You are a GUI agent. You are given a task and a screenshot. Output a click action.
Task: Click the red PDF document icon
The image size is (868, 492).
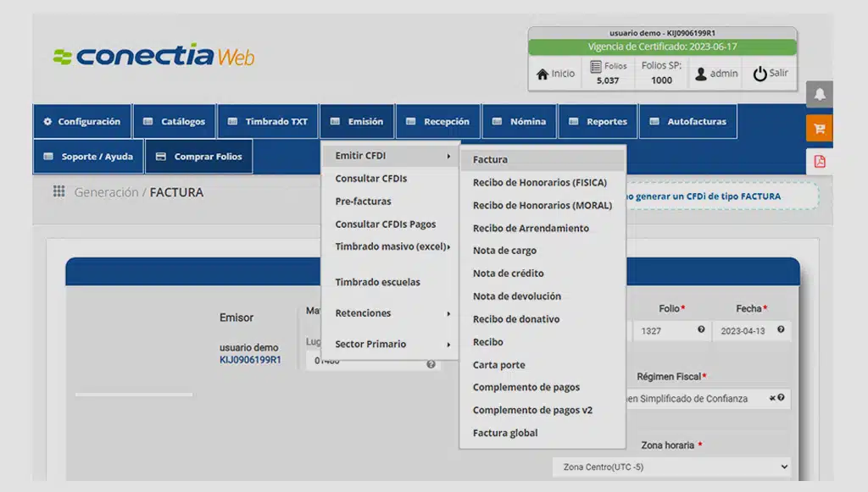(819, 161)
